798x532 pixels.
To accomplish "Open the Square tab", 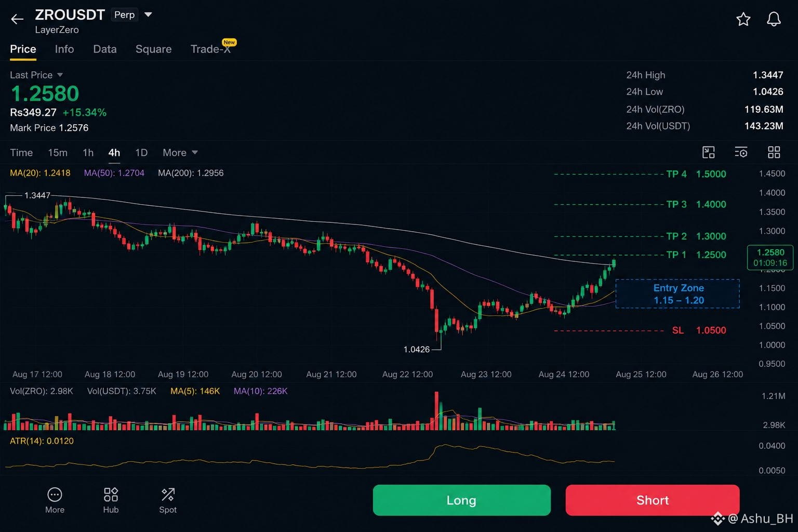I will (x=153, y=49).
